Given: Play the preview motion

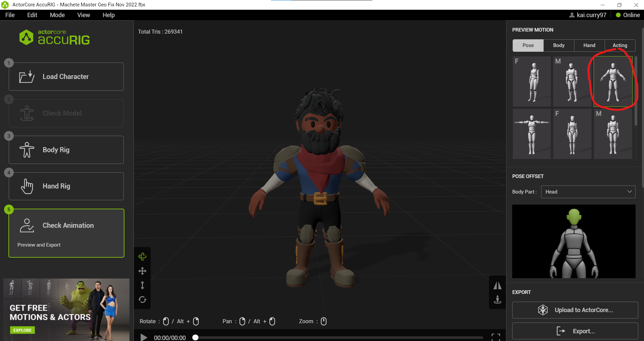Looking at the screenshot, I should 144,337.
